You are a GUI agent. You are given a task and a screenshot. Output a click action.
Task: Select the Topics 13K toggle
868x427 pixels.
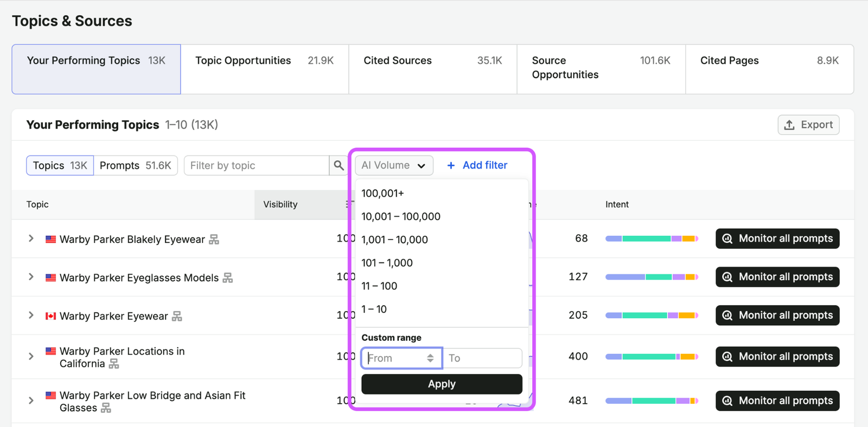click(60, 165)
